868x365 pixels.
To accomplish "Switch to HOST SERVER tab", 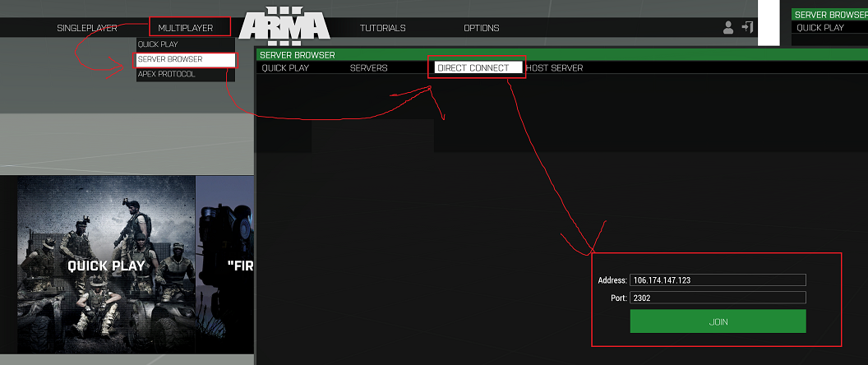I will (554, 67).
